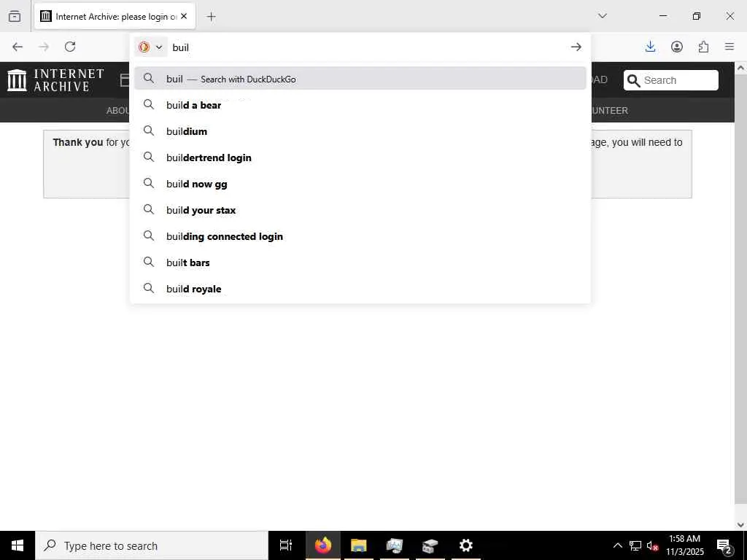Open the Firefox Downloads panel
The height and width of the screenshot is (560, 747).
tap(650, 47)
